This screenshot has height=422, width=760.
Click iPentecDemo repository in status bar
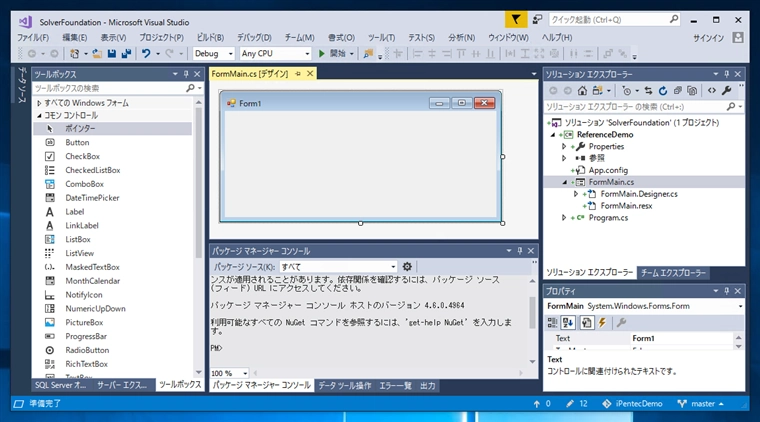633,404
